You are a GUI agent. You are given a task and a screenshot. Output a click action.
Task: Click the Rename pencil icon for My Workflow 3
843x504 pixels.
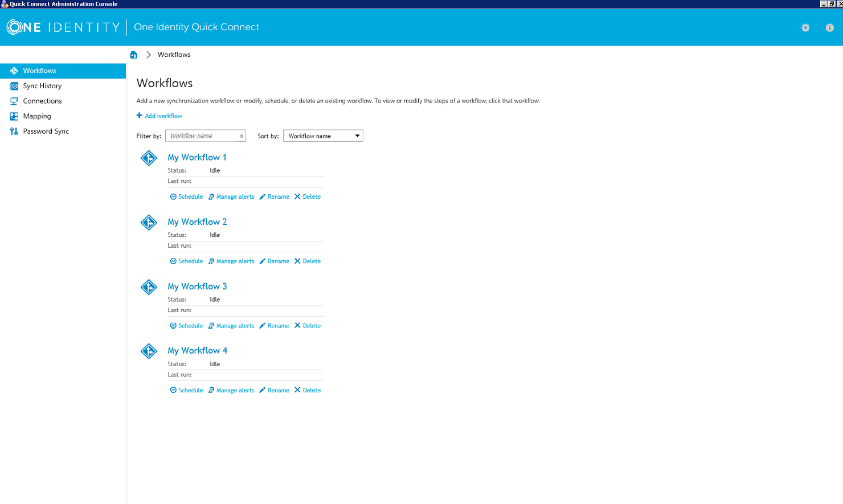tap(263, 326)
